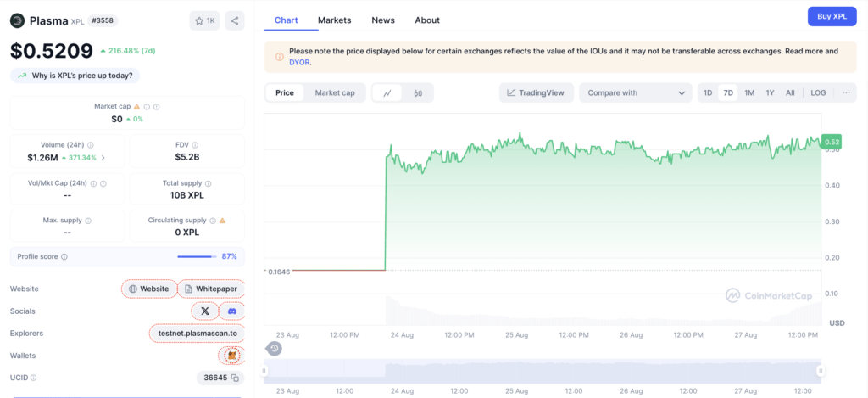Switch chart to candlestick view
This screenshot has width=868, height=398.
[418, 93]
